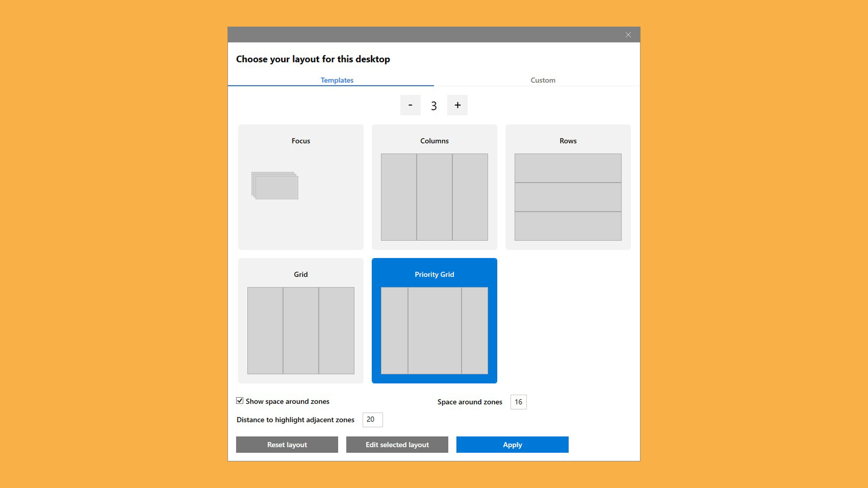The height and width of the screenshot is (488, 868).
Task: Expand layout options using the plus stepper
Action: (457, 105)
